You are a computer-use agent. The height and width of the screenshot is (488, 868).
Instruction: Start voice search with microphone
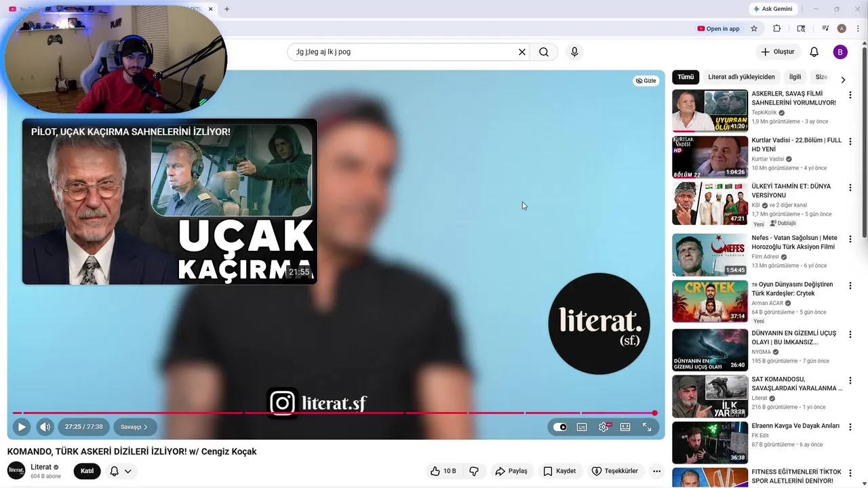[574, 52]
